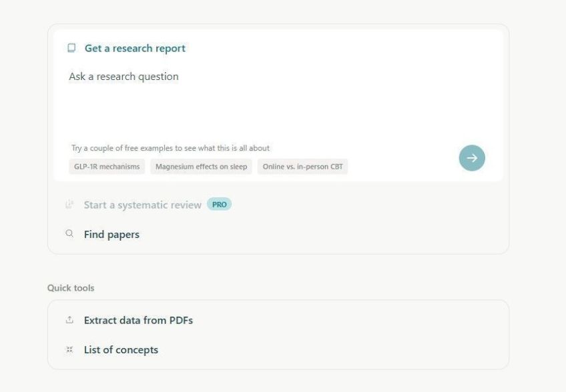
Task: Select Online vs. in-person CBT example
Action: tap(302, 167)
